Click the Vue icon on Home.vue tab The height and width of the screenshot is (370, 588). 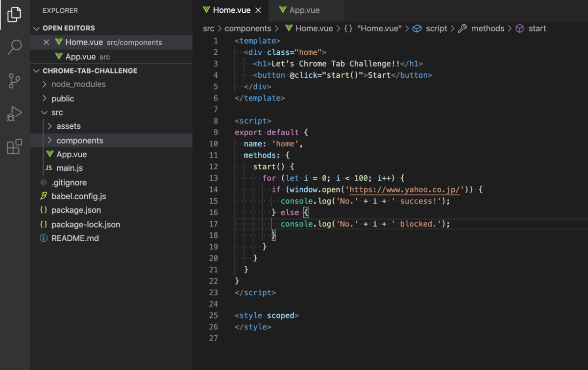tap(207, 10)
